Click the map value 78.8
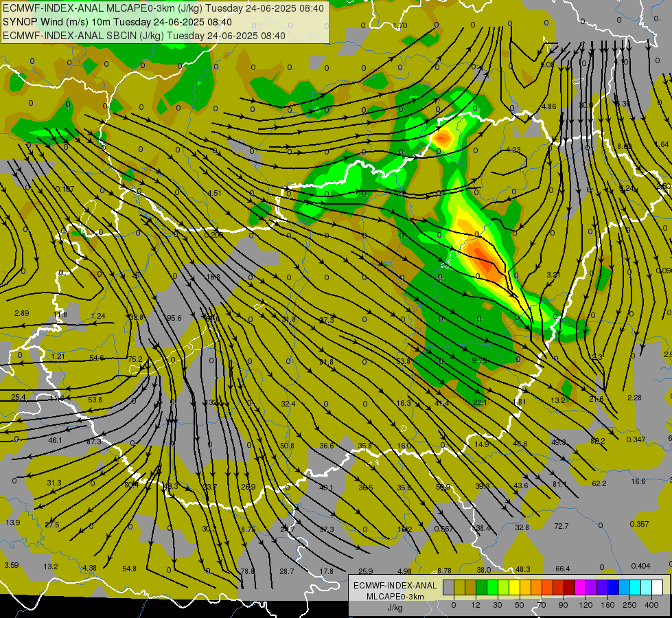The height and width of the screenshot is (618, 672). (x=248, y=571)
